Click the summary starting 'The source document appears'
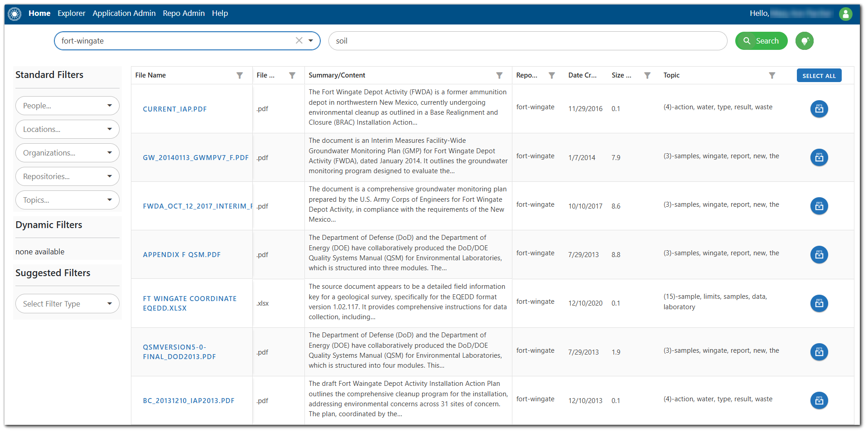868x433 pixels. (x=408, y=302)
